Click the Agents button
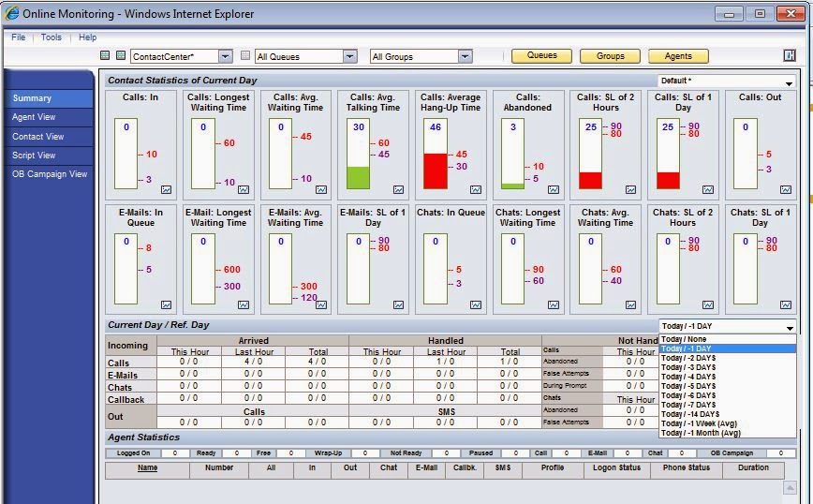Viewport: 813px width, 504px height. point(678,55)
